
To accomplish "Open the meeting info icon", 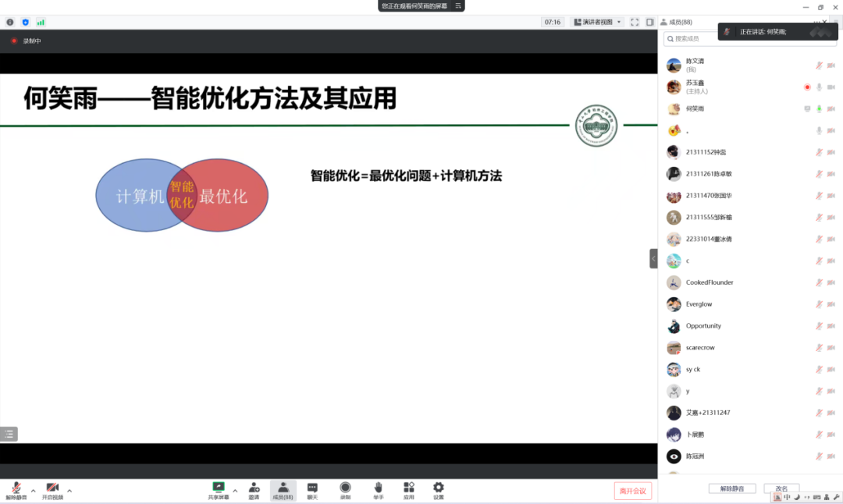I will (x=10, y=22).
